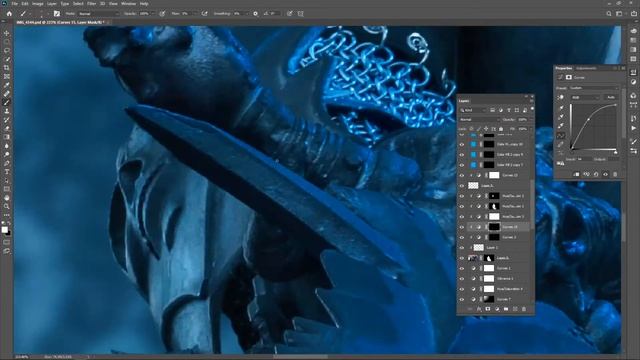Choose the draw-curve pencil in Properties
The image size is (640, 360).
pyautogui.click(x=561, y=144)
